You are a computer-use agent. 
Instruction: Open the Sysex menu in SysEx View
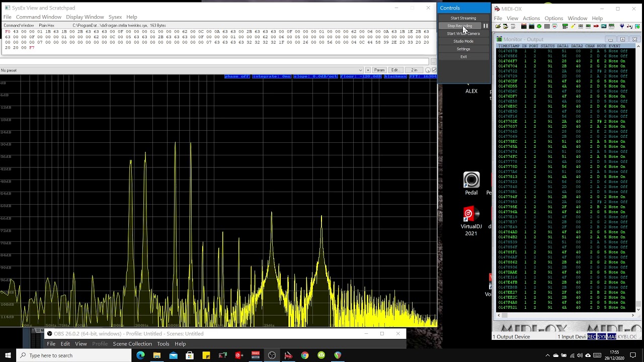(115, 17)
